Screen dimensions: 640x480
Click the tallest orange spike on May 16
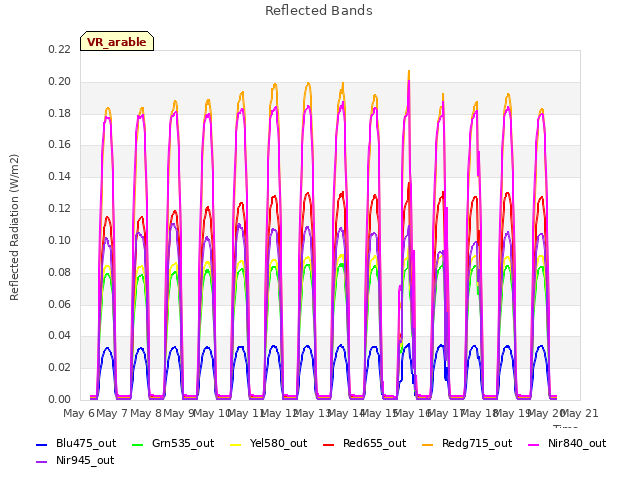click(409, 73)
